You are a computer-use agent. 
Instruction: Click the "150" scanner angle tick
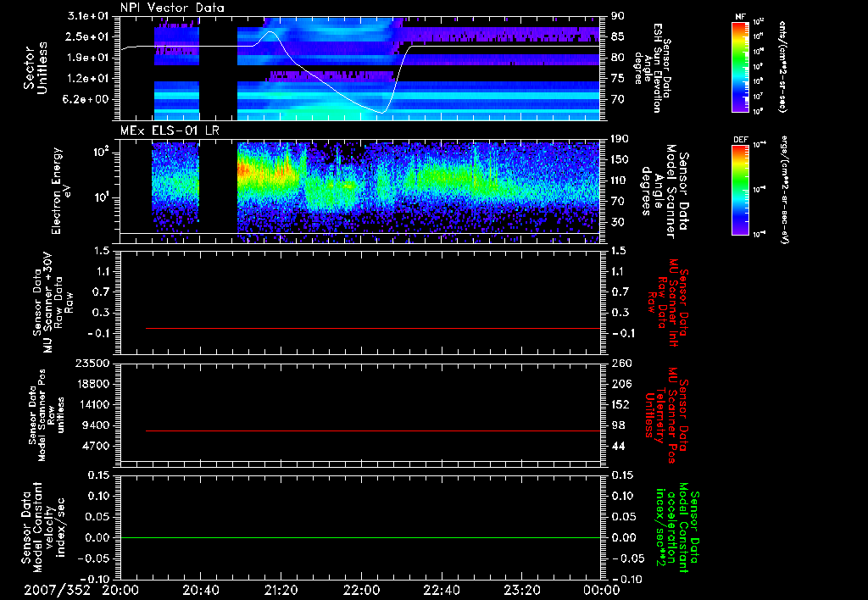[620, 159]
